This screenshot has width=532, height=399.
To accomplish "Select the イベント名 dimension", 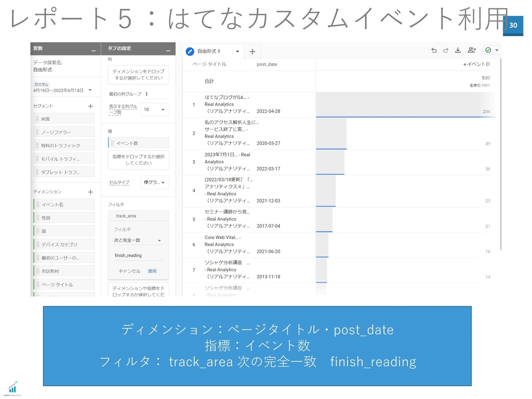I will [x=64, y=204].
